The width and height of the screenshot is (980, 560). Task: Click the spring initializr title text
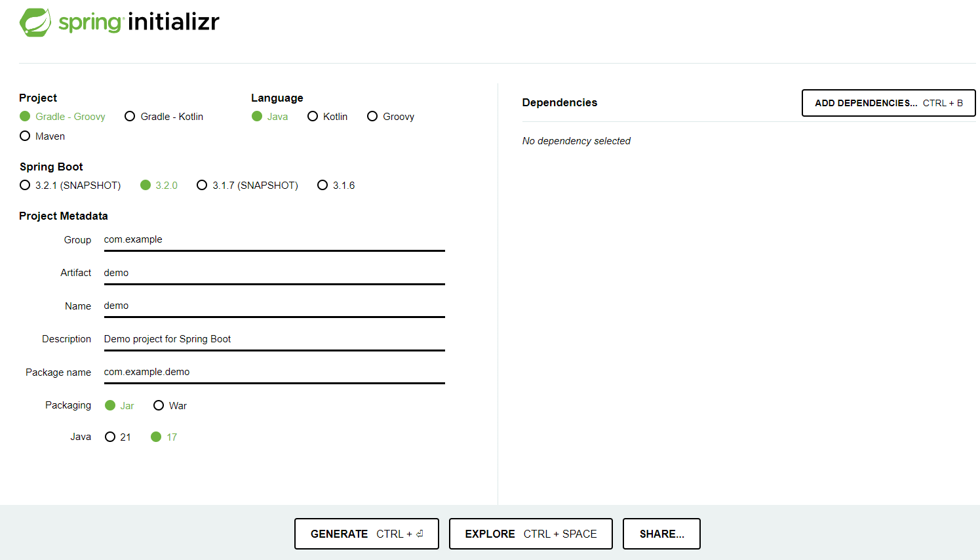(139, 22)
